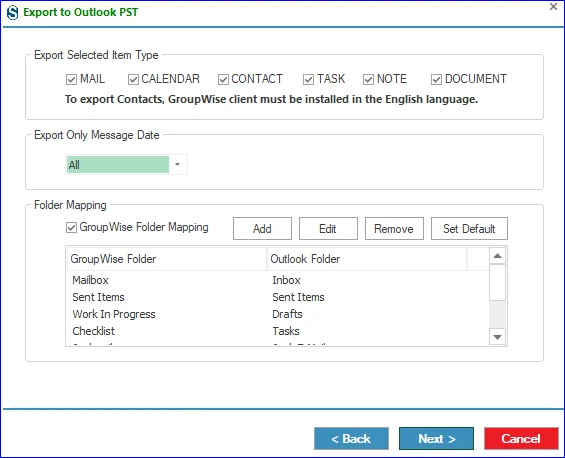This screenshot has width=565, height=458.
Task: Click the Edit folder mapping button
Action: point(328,228)
